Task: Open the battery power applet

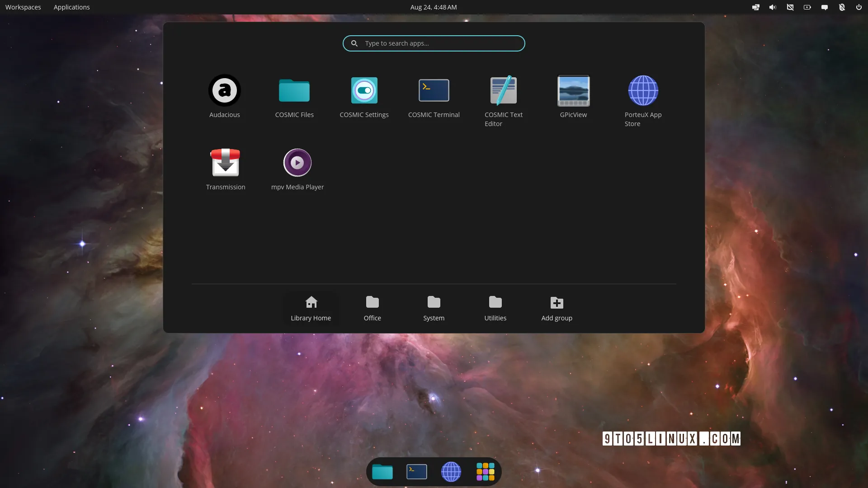Action: (807, 7)
